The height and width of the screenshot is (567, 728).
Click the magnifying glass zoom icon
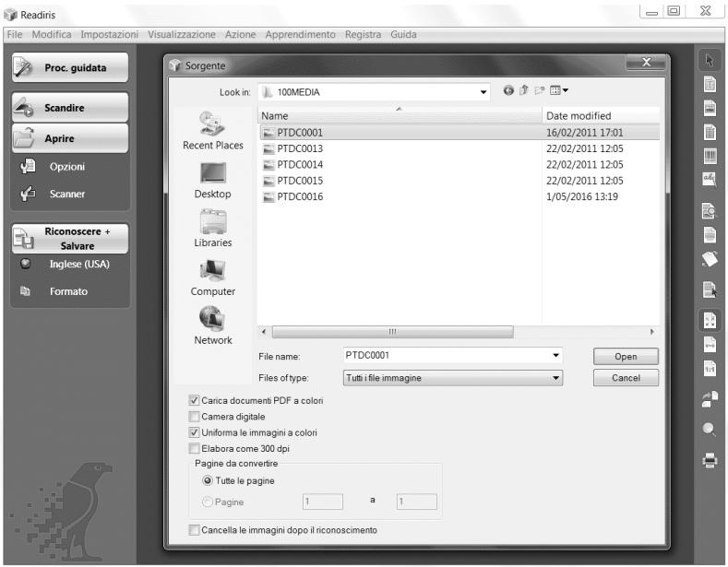tap(709, 430)
